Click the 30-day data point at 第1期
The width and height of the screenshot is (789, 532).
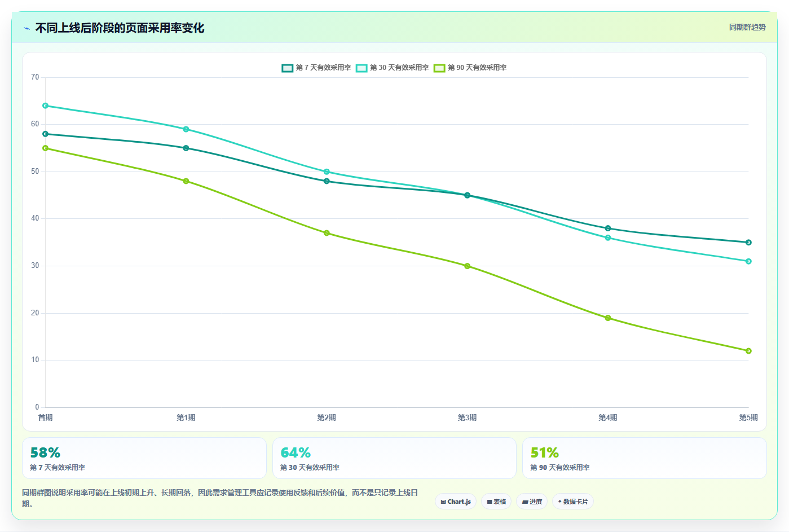[x=186, y=129]
